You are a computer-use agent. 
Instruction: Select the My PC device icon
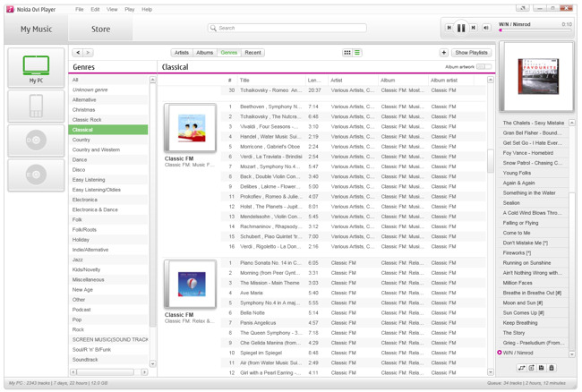pos(36,67)
